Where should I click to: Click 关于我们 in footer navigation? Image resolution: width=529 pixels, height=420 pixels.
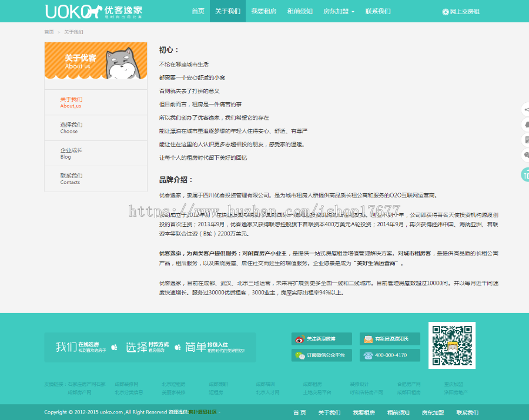[329, 412]
